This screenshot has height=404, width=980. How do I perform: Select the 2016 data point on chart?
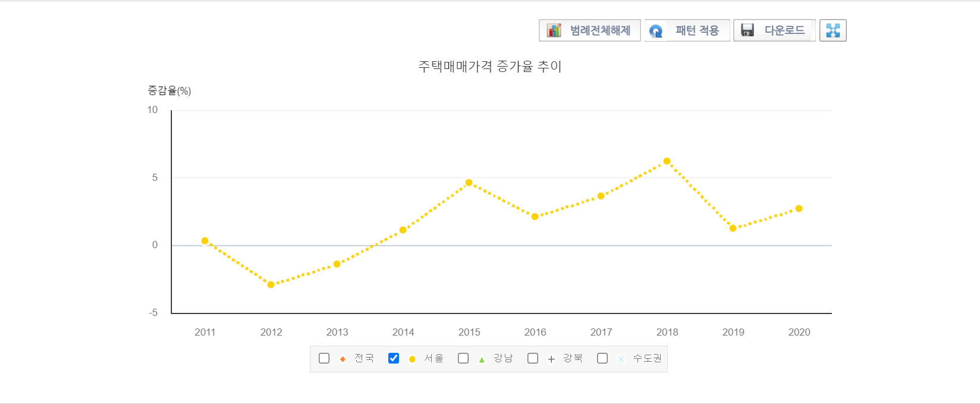535,217
